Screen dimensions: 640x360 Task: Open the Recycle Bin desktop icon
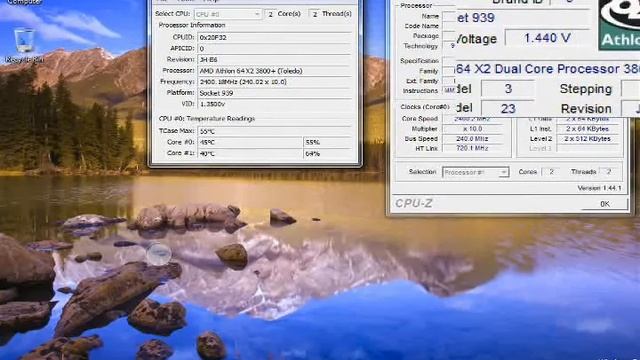pyautogui.click(x=24, y=45)
